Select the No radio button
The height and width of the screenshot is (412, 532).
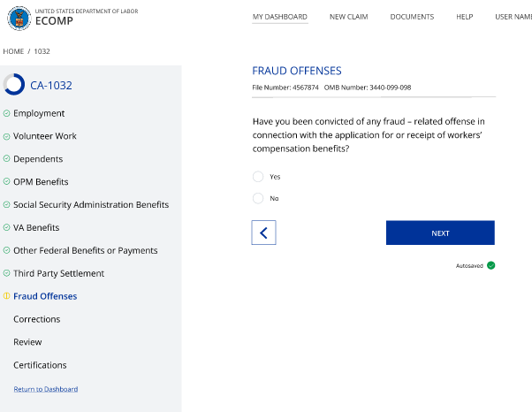258,198
